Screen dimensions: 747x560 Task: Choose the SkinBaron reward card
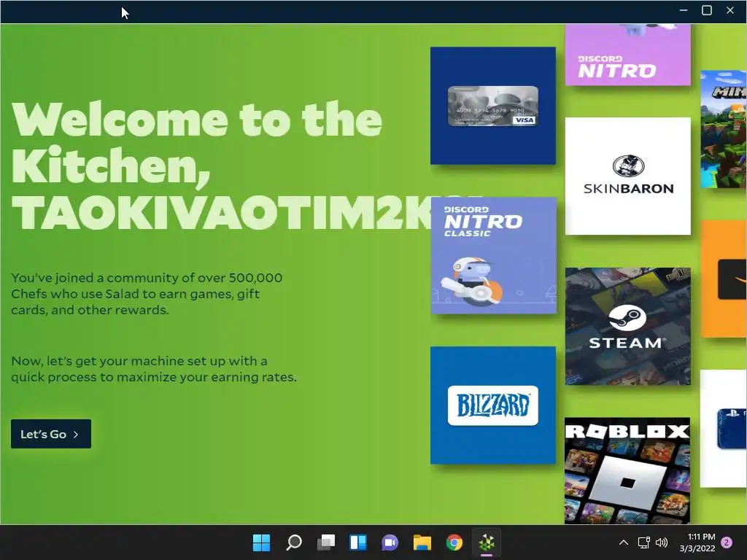[628, 176]
